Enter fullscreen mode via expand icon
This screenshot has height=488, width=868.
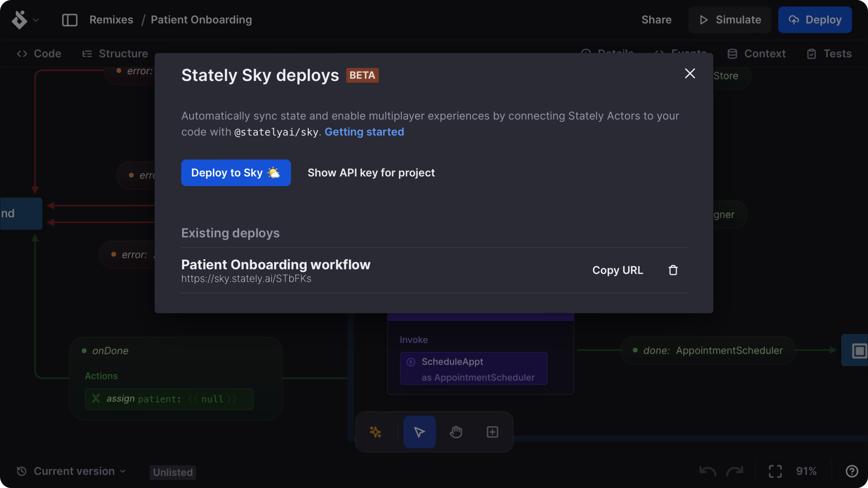point(775,471)
